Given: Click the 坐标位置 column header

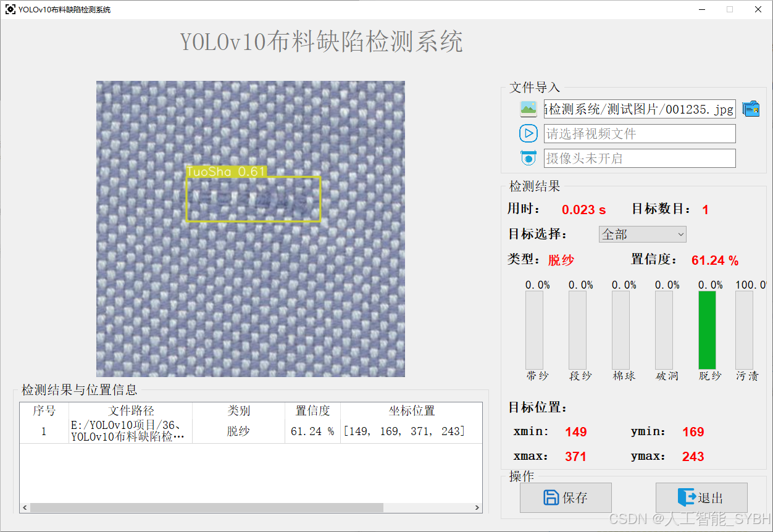Looking at the screenshot, I should [x=411, y=411].
